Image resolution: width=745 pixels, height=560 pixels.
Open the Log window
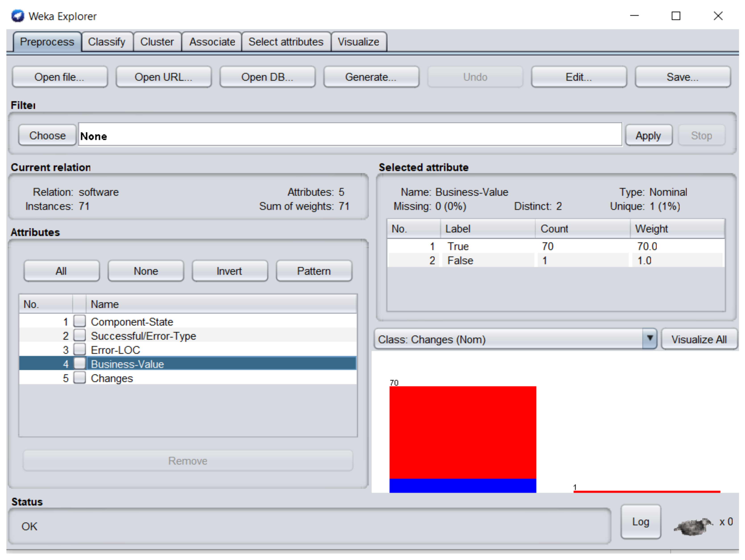tap(640, 522)
